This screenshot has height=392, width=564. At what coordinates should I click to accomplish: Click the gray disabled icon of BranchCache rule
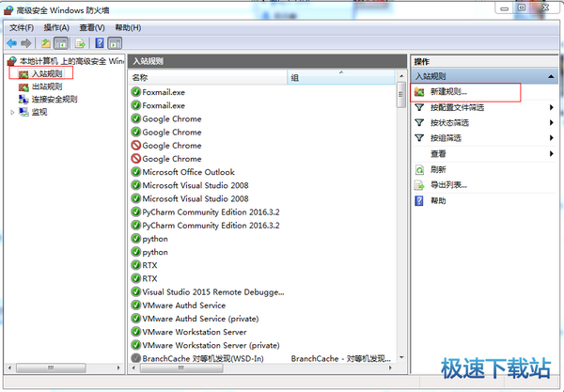pyautogui.click(x=135, y=358)
